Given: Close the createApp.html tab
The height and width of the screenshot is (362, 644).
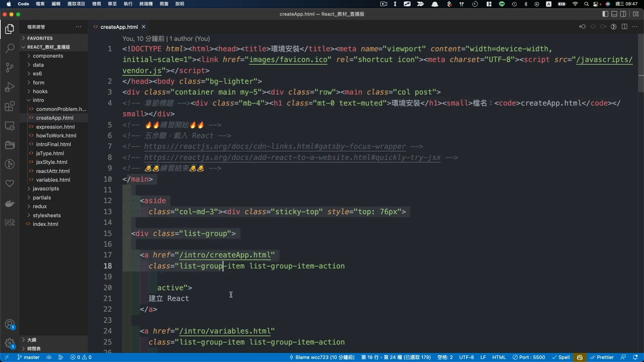Looking at the screenshot, I should [x=143, y=27].
